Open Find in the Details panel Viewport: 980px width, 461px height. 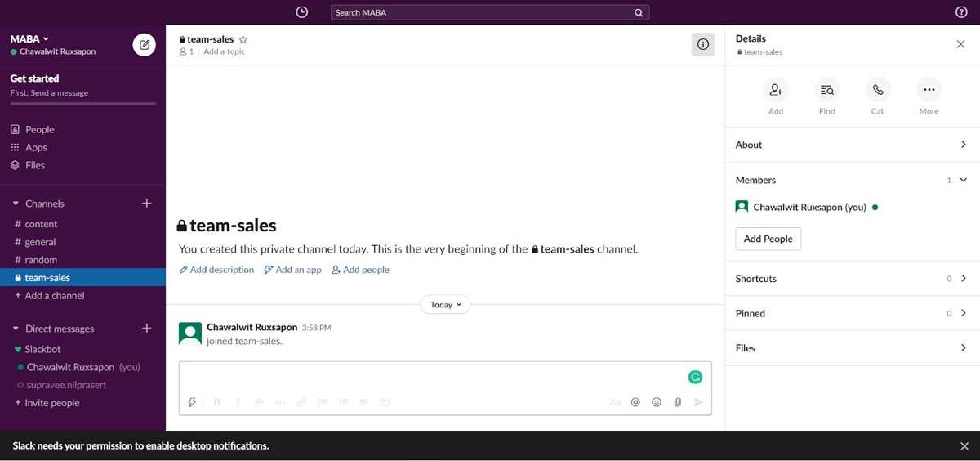pyautogui.click(x=827, y=90)
